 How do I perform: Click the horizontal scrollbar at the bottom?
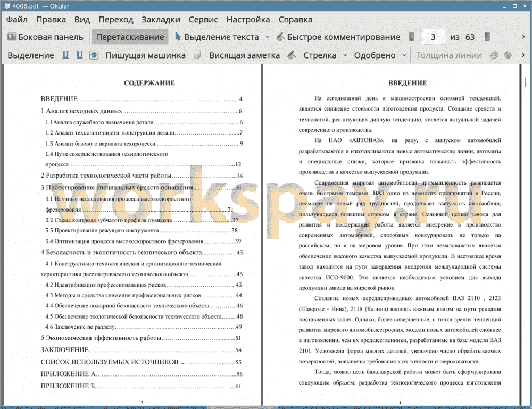click(243, 407)
